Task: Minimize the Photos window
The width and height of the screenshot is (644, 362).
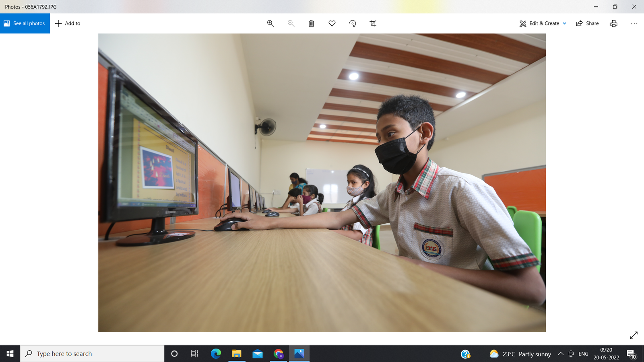Action: (x=596, y=7)
